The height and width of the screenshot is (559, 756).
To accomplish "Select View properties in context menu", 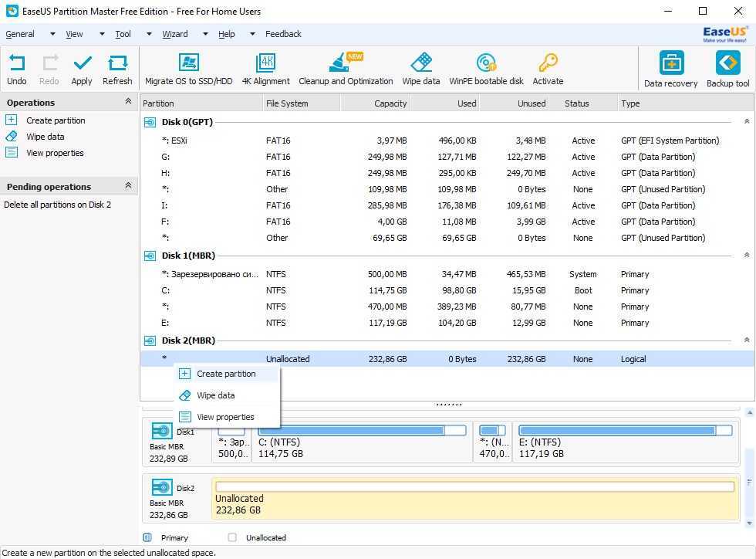I will coord(225,417).
